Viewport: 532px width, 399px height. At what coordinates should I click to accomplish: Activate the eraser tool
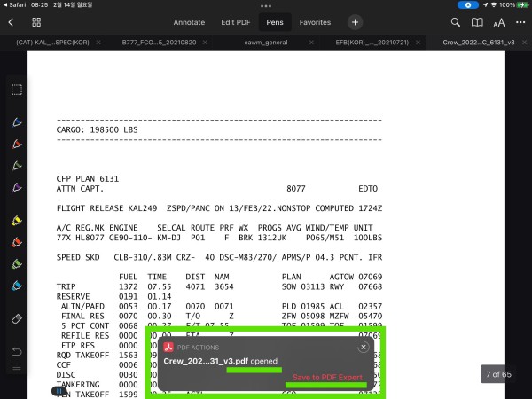pyautogui.click(x=17, y=317)
